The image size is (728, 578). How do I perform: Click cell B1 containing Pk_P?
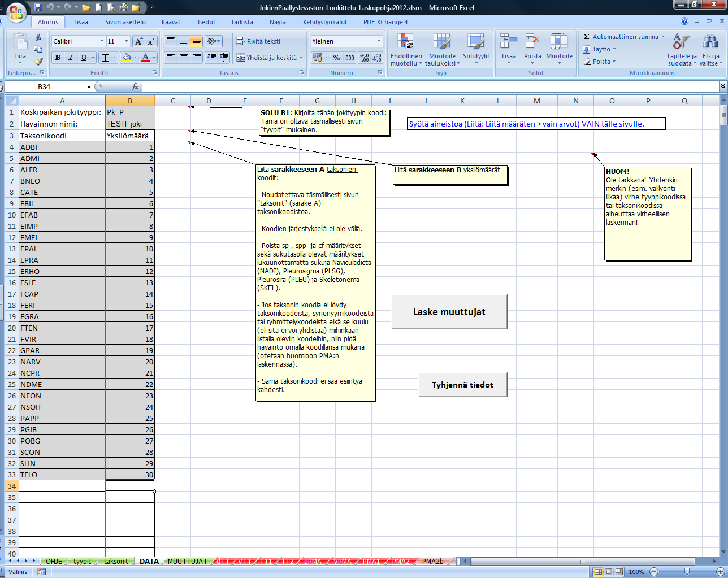(130, 112)
